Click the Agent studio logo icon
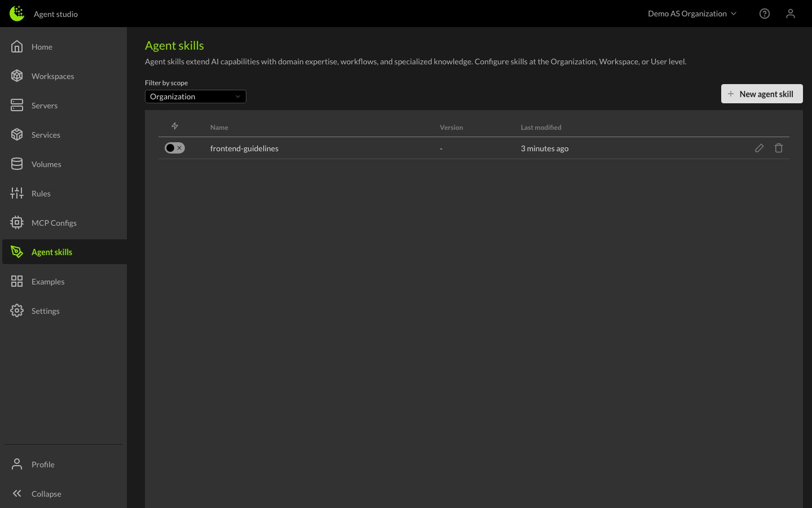This screenshot has width=812, height=508. (17, 14)
